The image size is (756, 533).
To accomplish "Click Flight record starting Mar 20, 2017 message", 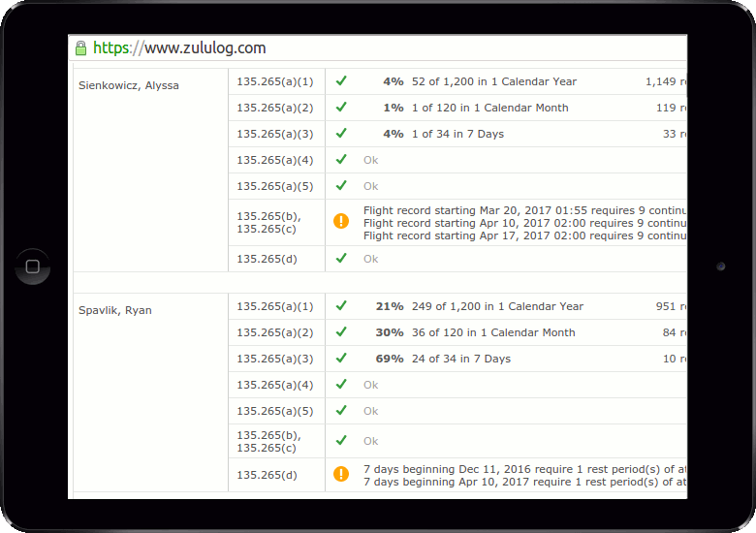I will click(x=524, y=210).
